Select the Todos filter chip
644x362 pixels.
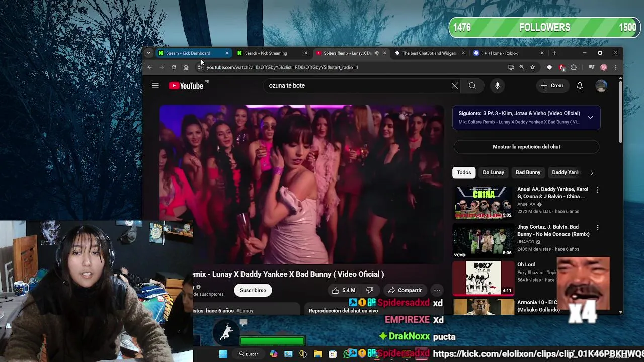pos(464,173)
